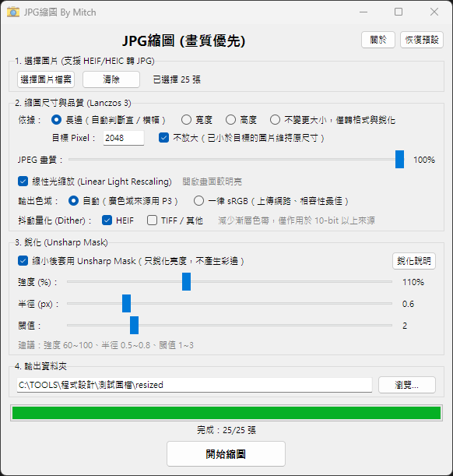Screen dimensions: 453x476
Task: Click the 閾值 threshold slider handle
Action: pos(135,325)
